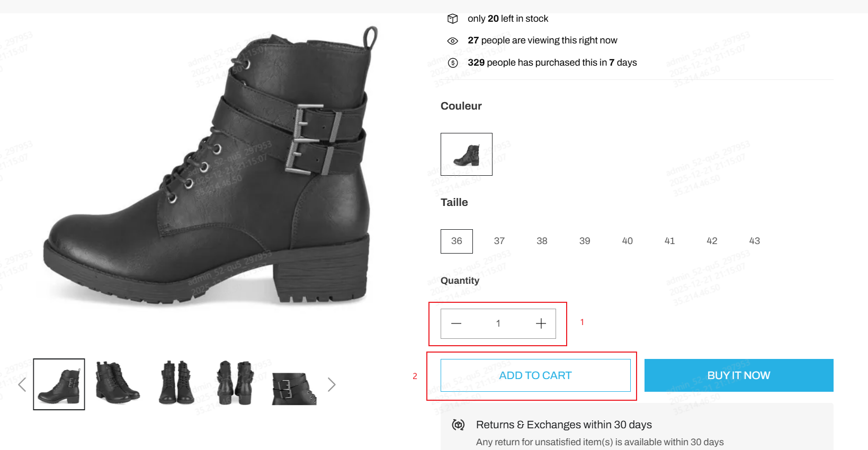This screenshot has width=868, height=450.
Task: Pick size 43
Action: 754,241
